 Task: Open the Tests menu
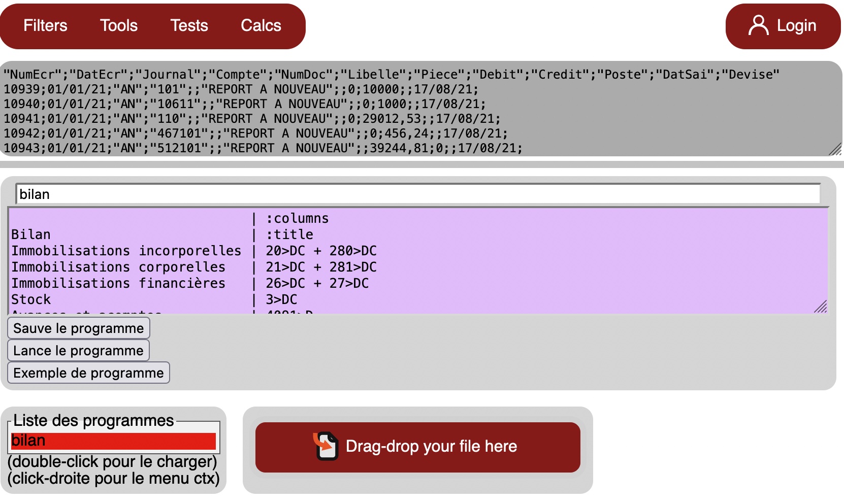pyautogui.click(x=189, y=25)
